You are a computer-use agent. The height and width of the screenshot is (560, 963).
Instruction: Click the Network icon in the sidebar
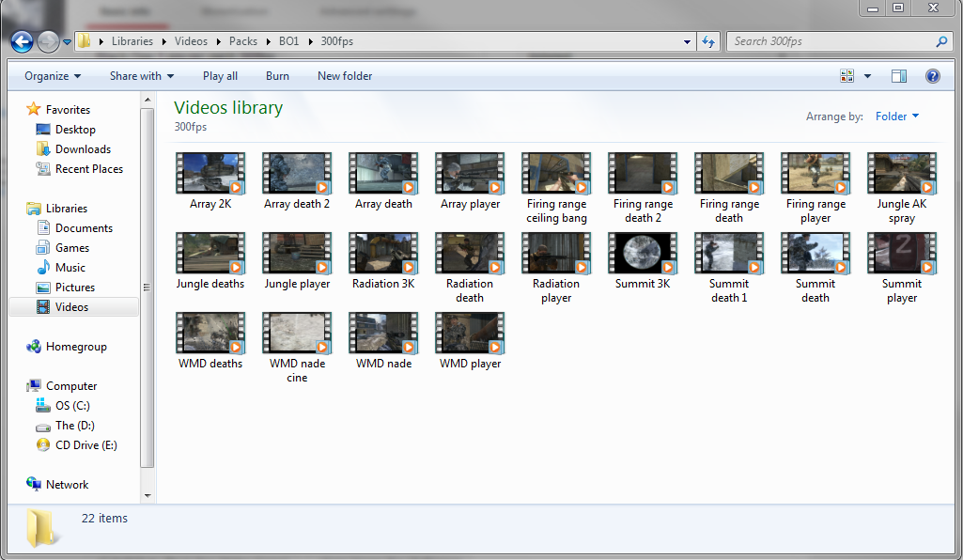click(x=33, y=484)
